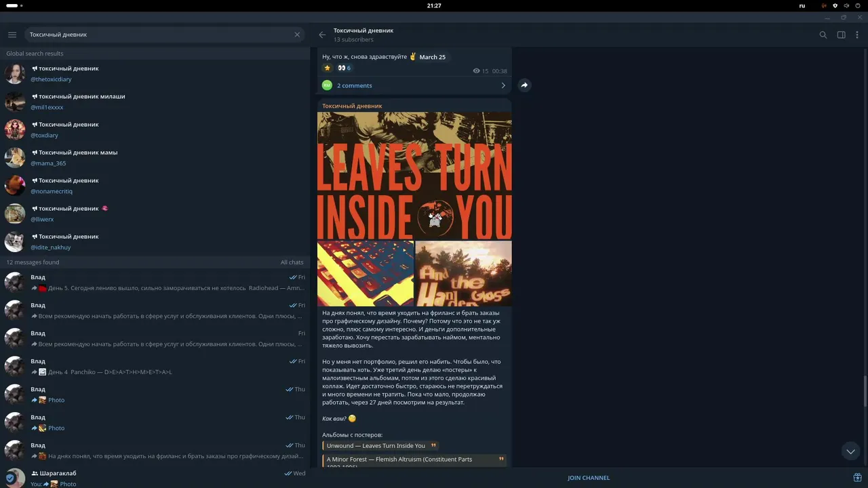Open the 'Leaves Turn Inside You' poster image

pyautogui.click(x=414, y=176)
